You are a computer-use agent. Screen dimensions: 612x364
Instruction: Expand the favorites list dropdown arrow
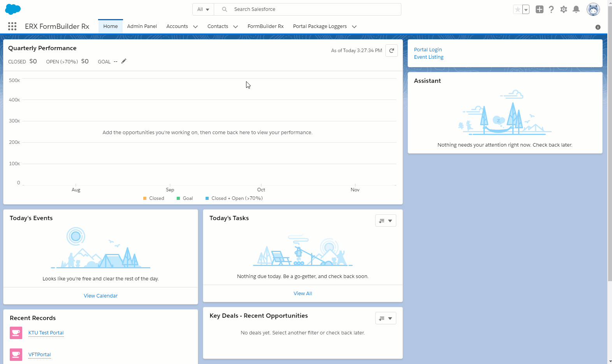pyautogui.click(x=526, y=10)
